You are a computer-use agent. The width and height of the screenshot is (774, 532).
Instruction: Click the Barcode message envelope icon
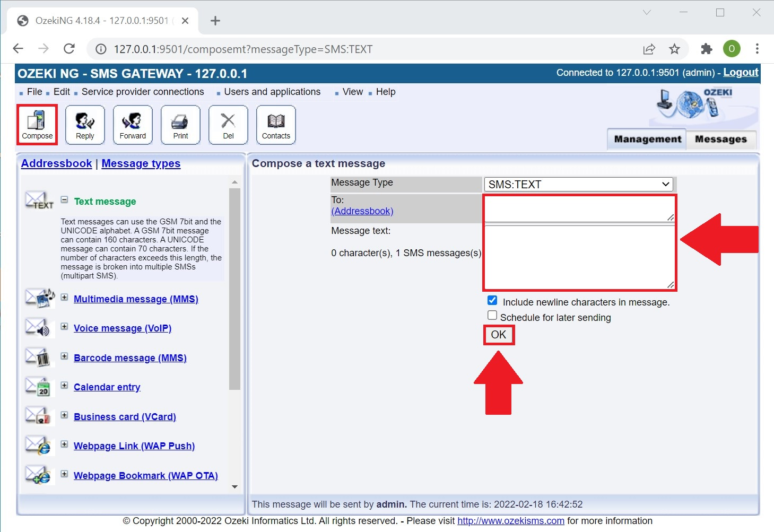coord(38,357)
